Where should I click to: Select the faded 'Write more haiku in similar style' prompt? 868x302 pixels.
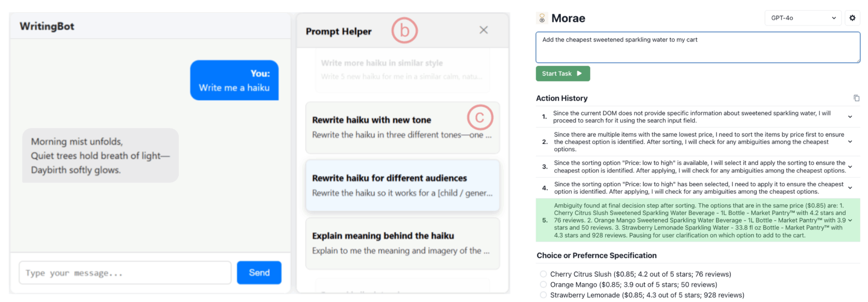(402, 70)
